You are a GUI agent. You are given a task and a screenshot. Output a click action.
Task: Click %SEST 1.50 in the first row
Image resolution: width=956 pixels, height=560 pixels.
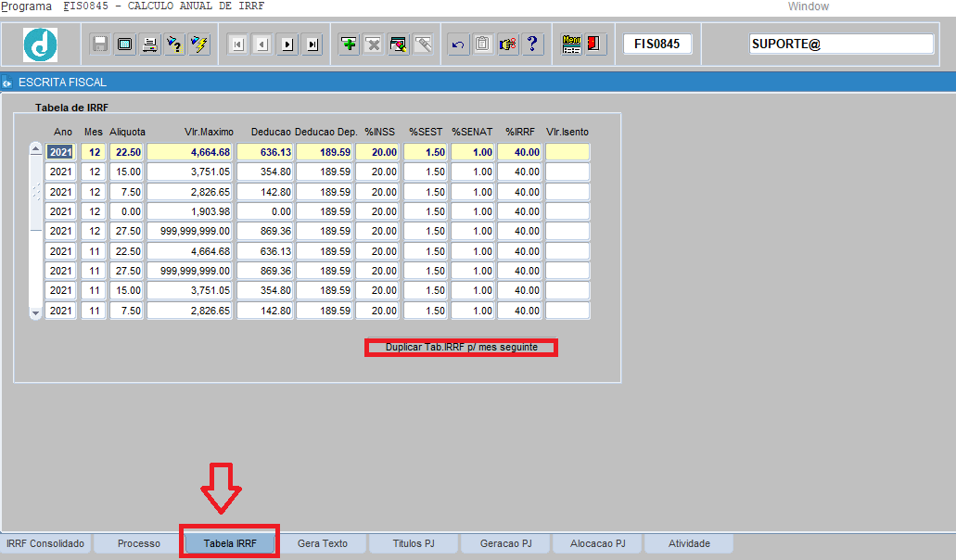tap(426, 152)
